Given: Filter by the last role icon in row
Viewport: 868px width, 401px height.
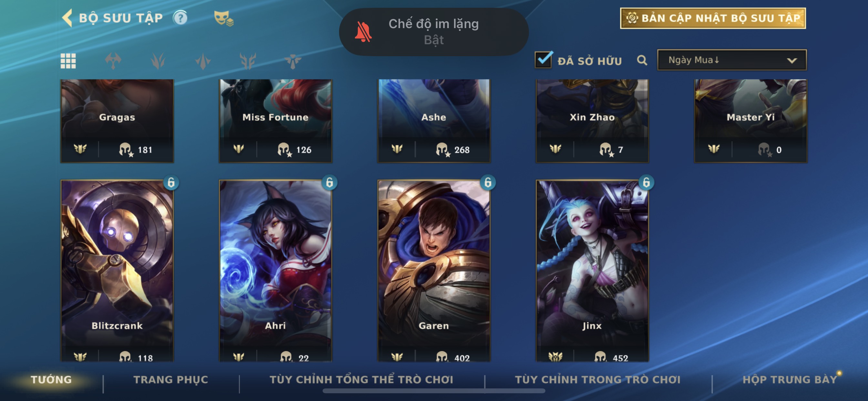Looking at the screenshot, I should coord(293,61).
